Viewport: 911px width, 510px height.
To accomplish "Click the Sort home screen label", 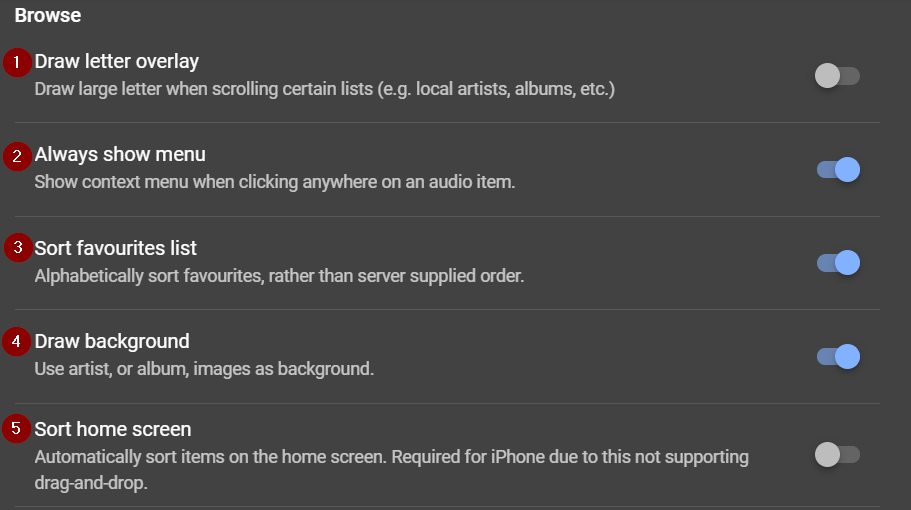I will 113,429.
